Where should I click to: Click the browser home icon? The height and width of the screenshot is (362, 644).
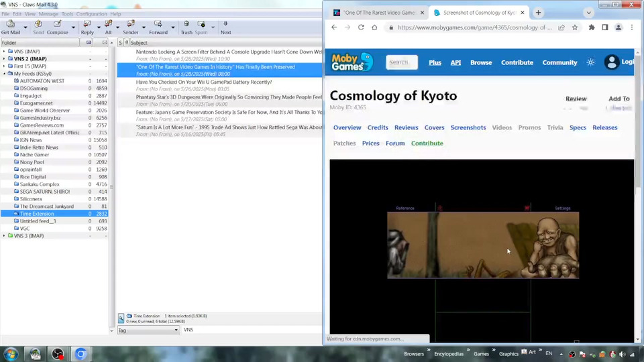[x=374, y=27]
